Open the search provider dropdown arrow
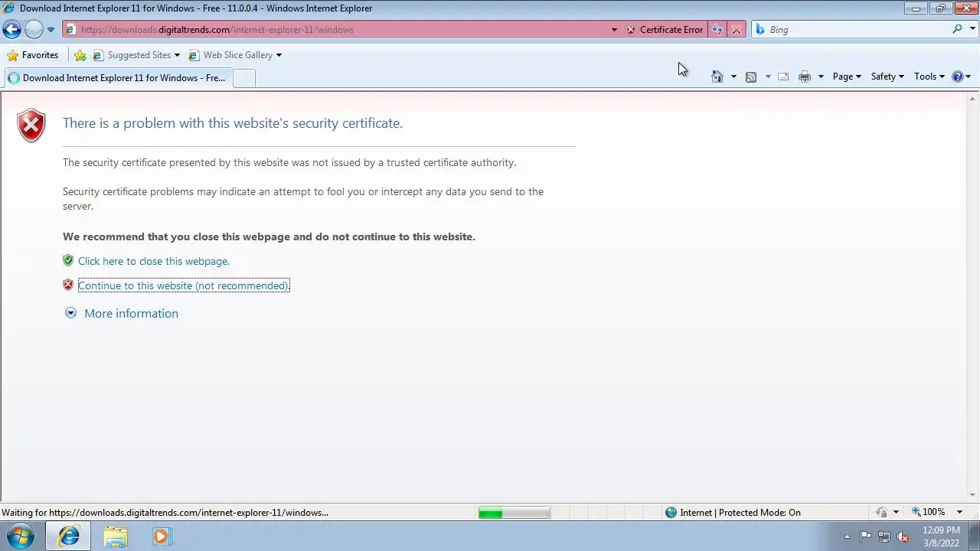 [971, 30]
